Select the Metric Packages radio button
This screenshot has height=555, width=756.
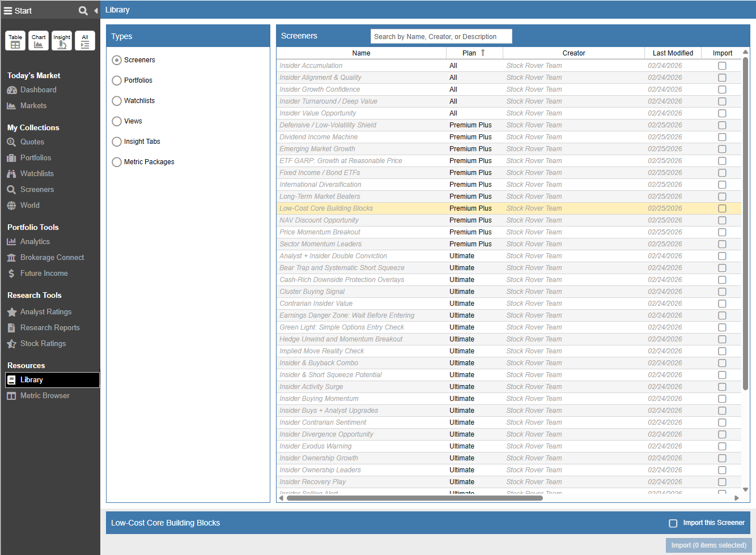[x=117, y=162]
